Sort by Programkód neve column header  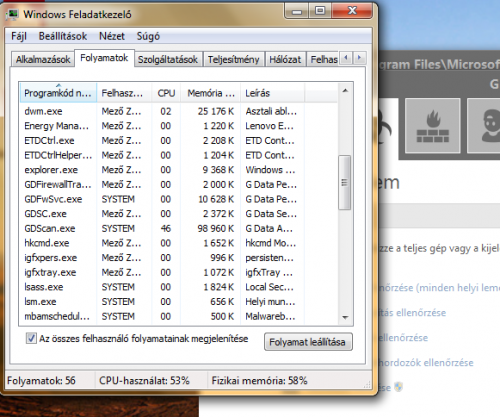coord(58,93)
